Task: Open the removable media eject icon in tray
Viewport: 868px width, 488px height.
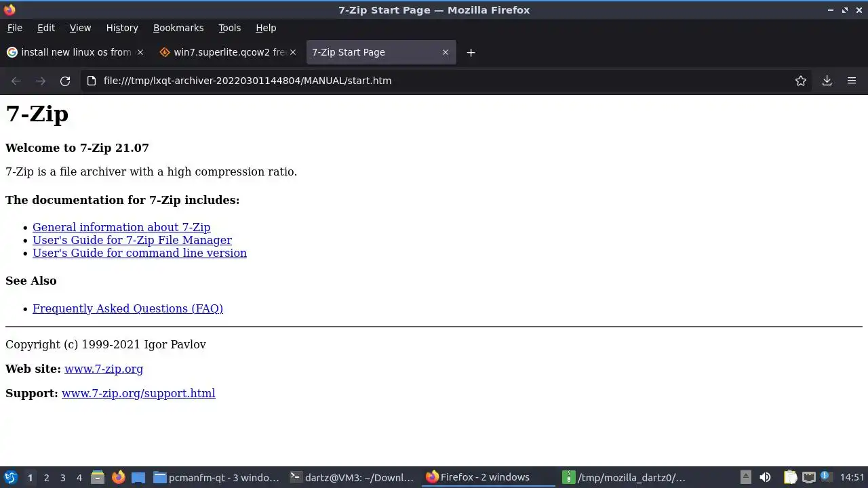Action: (745, 477)
